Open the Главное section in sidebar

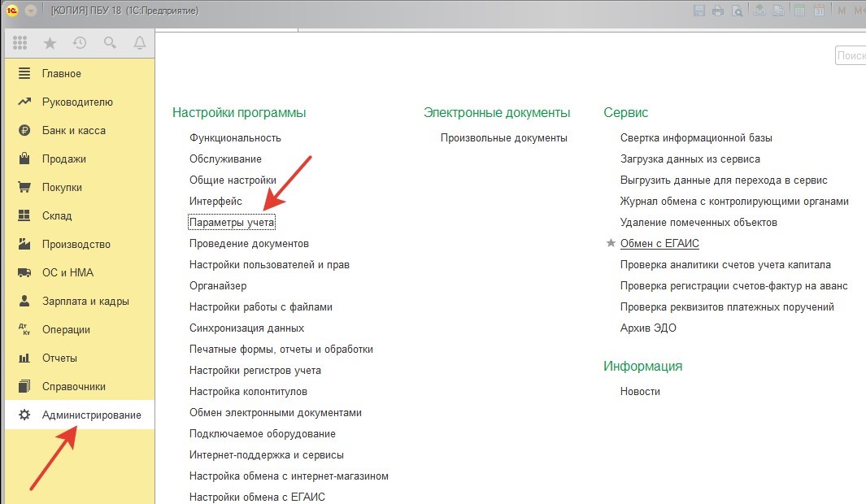click(x=62, y=73)
